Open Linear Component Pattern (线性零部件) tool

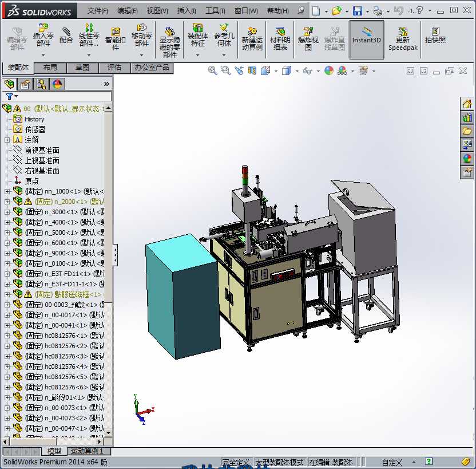(89, 36)
